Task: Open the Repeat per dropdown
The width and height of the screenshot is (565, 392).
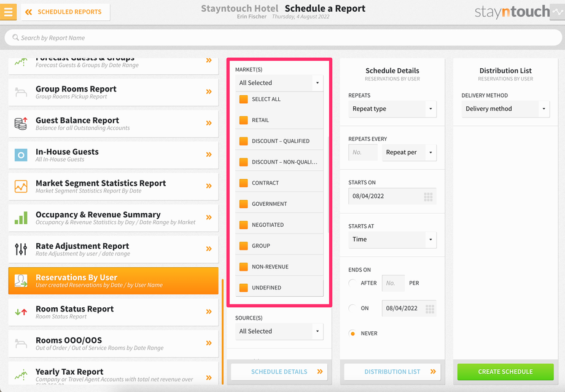Action: tap(410, 152)
